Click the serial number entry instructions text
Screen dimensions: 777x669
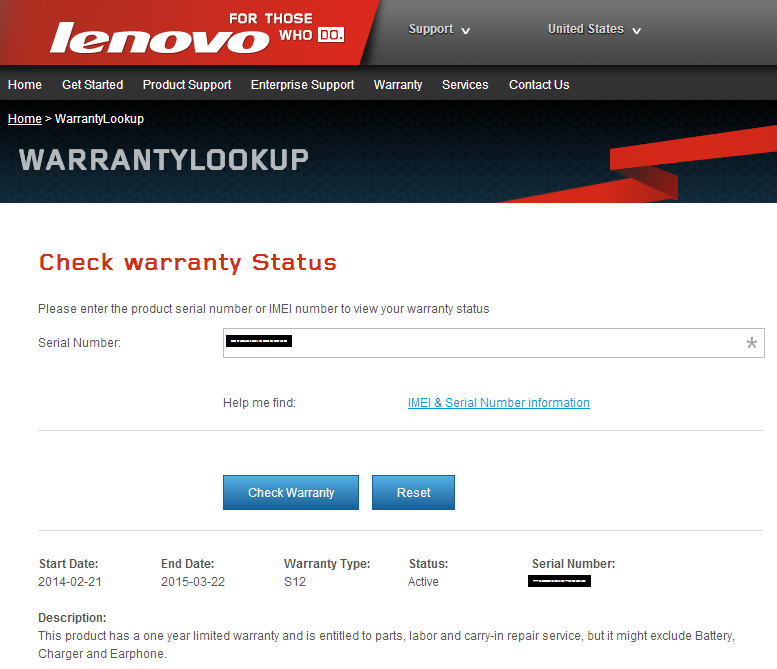tap(264, 309)
